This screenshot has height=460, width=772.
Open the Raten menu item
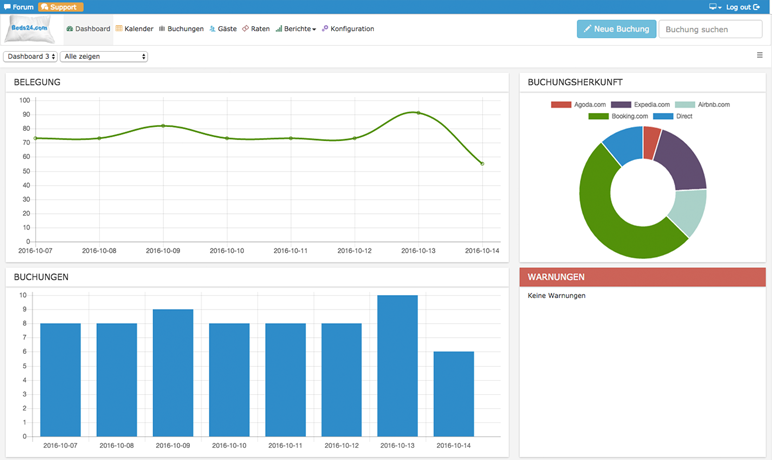[x=256, y=29]
